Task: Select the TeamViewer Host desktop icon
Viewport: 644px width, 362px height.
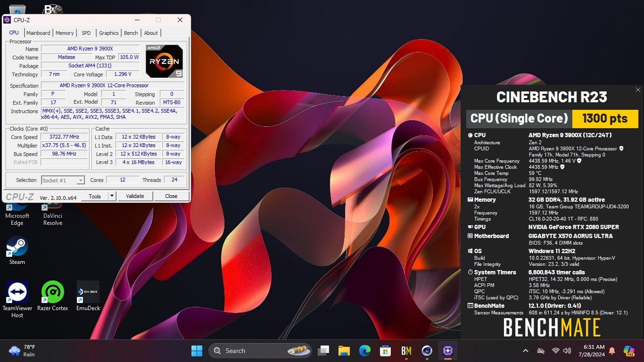Action: 17,299
